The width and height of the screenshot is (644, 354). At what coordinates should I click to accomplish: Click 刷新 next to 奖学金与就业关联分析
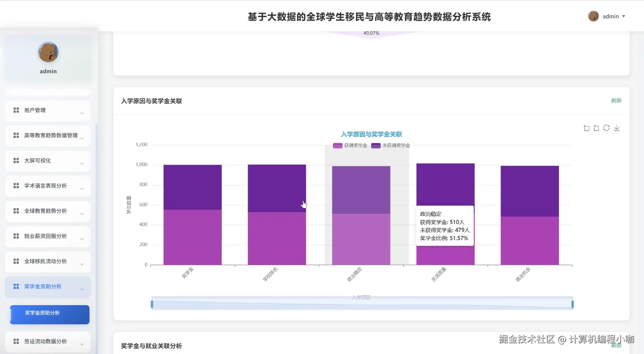coord(617,345)
